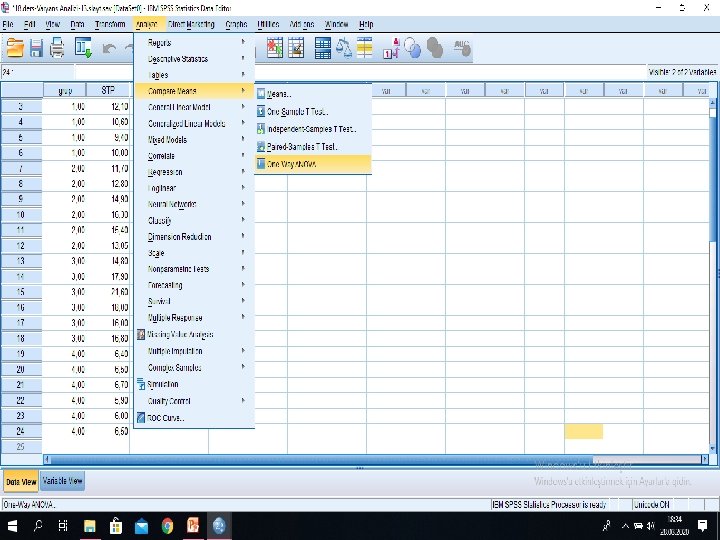Select the grup column header
The width and height of the screenshot is (720, 540).
pos(65,90)
